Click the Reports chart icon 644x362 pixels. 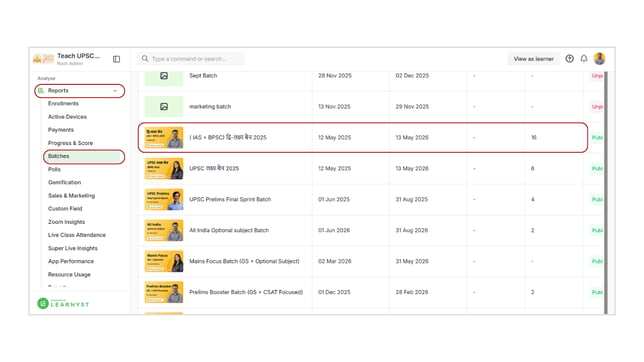(x=41, y=90)
